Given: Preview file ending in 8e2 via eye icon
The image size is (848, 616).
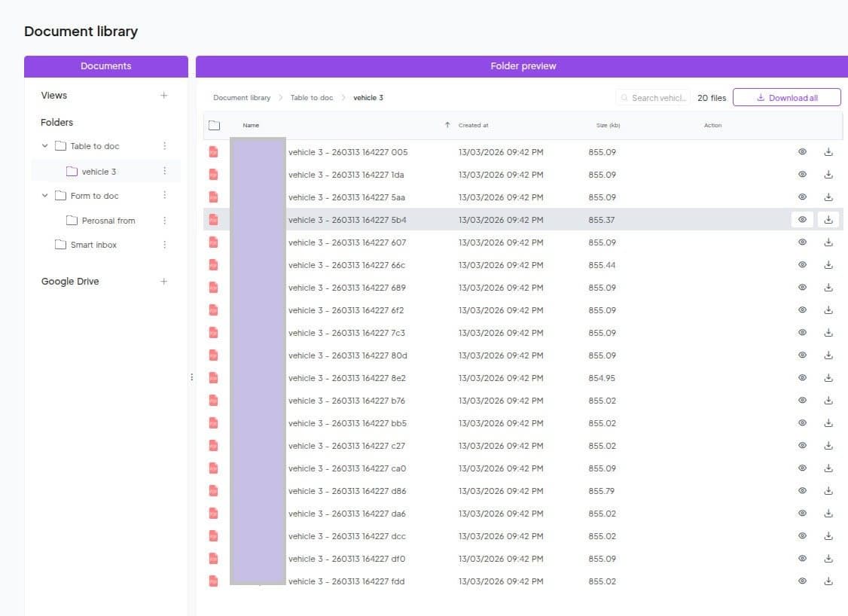Looking at the screenshot, I should click(802, 378).
